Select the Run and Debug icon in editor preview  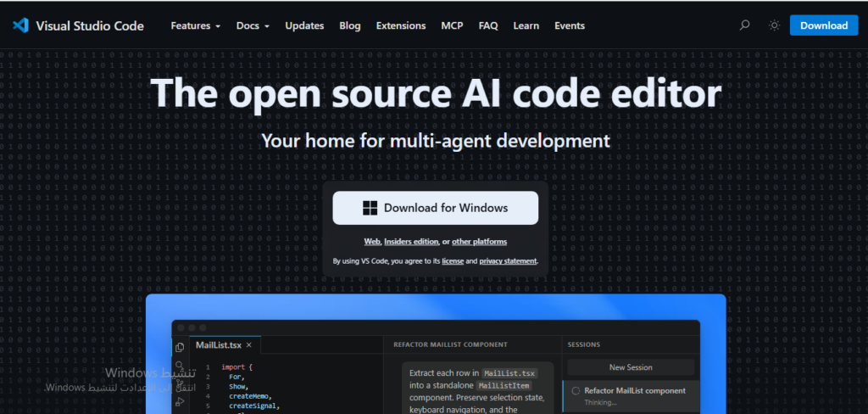click(180, 402)
